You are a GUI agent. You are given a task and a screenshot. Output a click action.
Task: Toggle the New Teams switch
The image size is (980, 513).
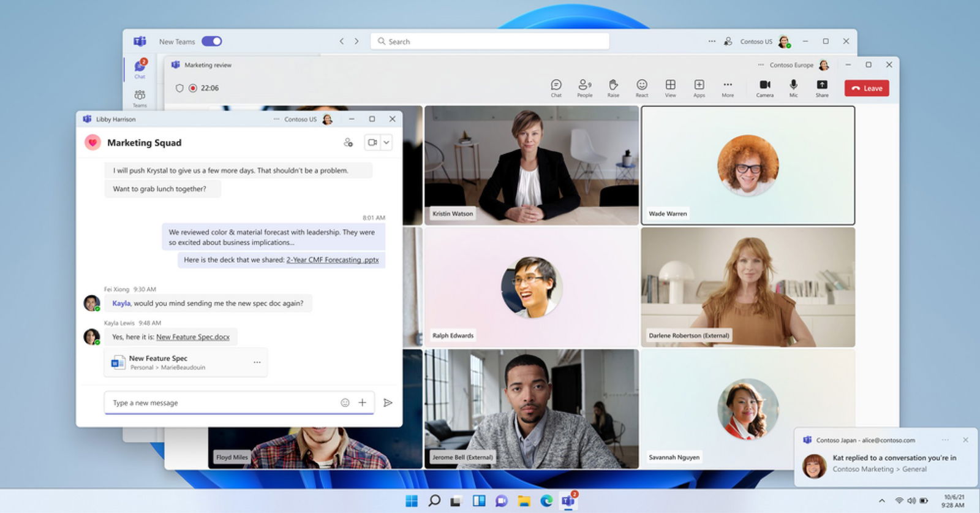[x=212, y=41]
